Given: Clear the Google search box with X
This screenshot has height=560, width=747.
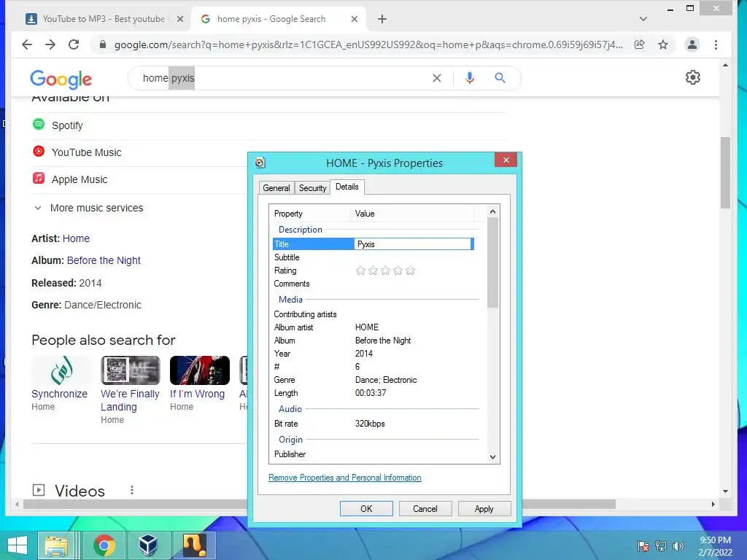Looking at the screenshot, I should coord(436,78).
